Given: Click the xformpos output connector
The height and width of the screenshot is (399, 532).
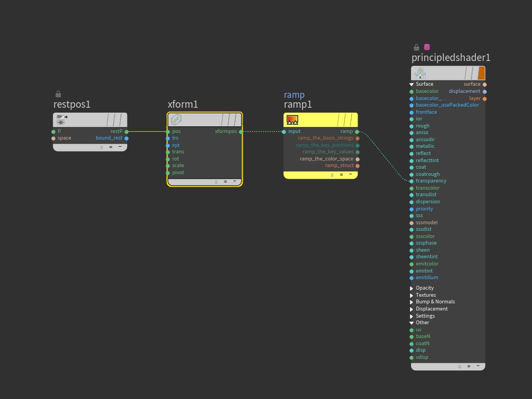Looking at the screenshot, I should pyautogui.click(x=241, y=131).
